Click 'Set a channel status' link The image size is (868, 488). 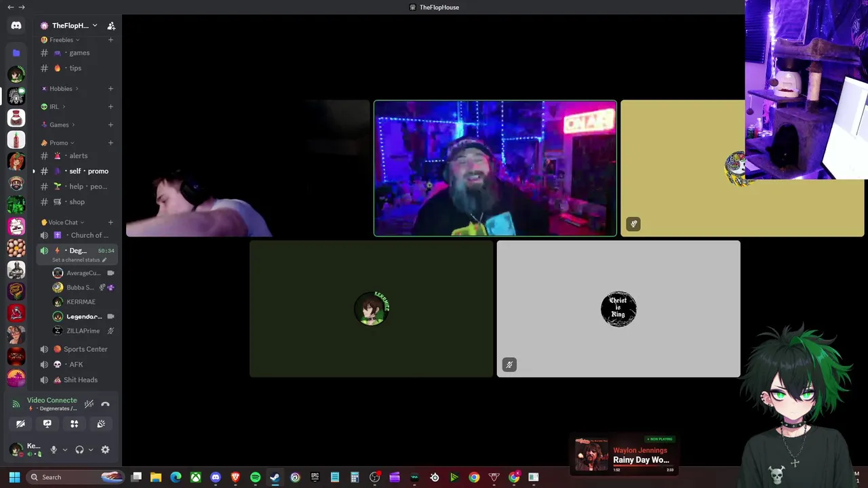tap(79, 260)
